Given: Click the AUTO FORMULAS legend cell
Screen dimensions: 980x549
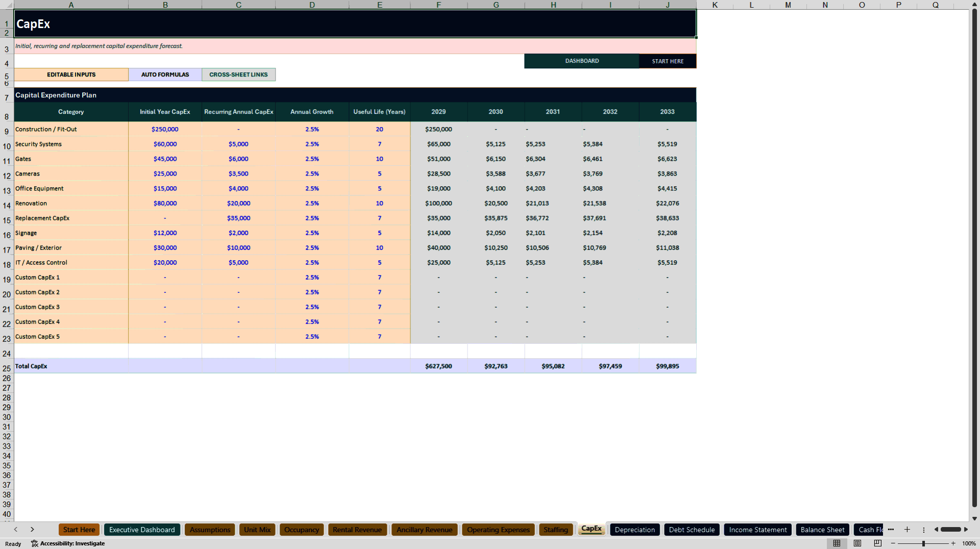Looking at the screenshot, I should point(165,74).
